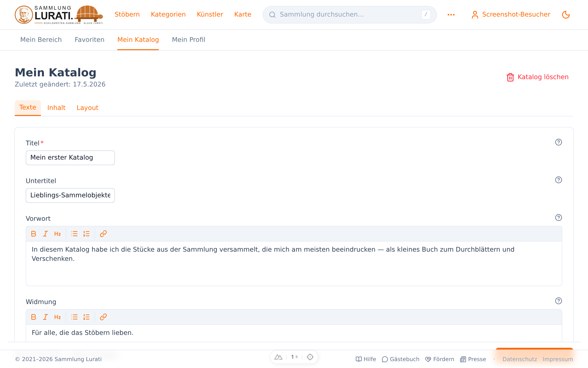588x368 pixels.
Task: Click the Sammlung Lurati logo
Action: click(59, 14)
